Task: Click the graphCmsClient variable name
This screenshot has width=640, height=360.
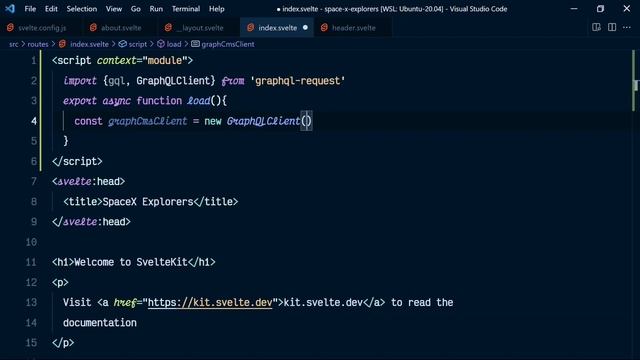Action: (148, 121)
